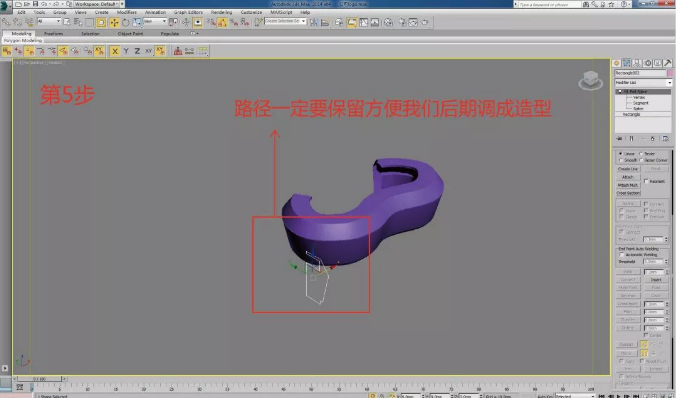Switch to the Create panel icon
Screen dimensions: 676x398
617,63
